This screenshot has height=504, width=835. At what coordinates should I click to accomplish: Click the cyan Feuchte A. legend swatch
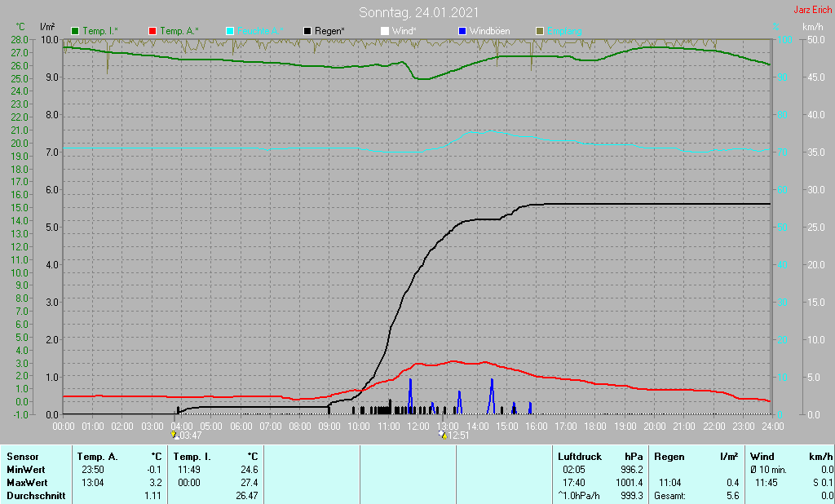(x=230, y=32)
